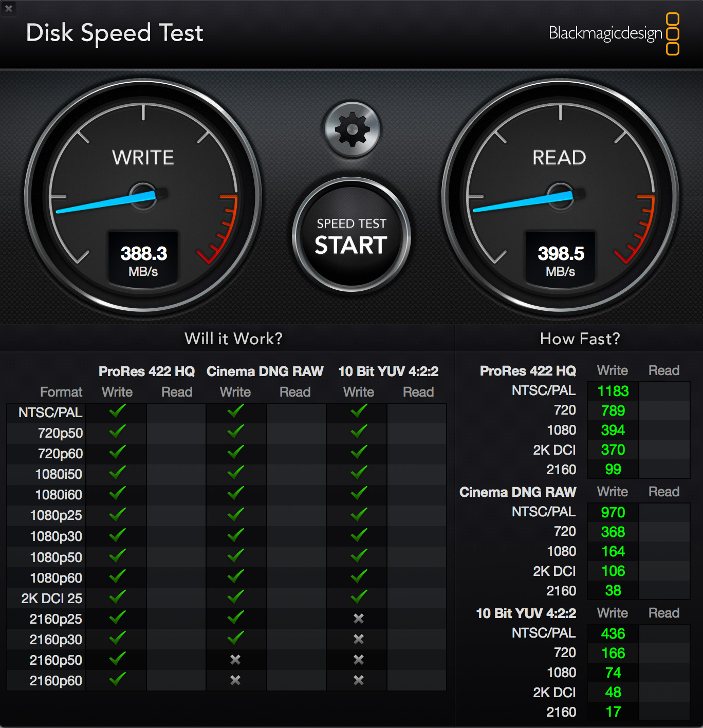Click the Format column header
703x728 pixels.
coord(61,392)
